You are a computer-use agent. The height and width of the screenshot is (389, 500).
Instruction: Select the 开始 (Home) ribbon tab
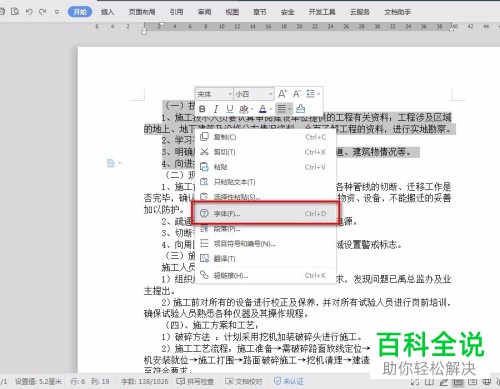pyautogui.click(x=80, y=12)
